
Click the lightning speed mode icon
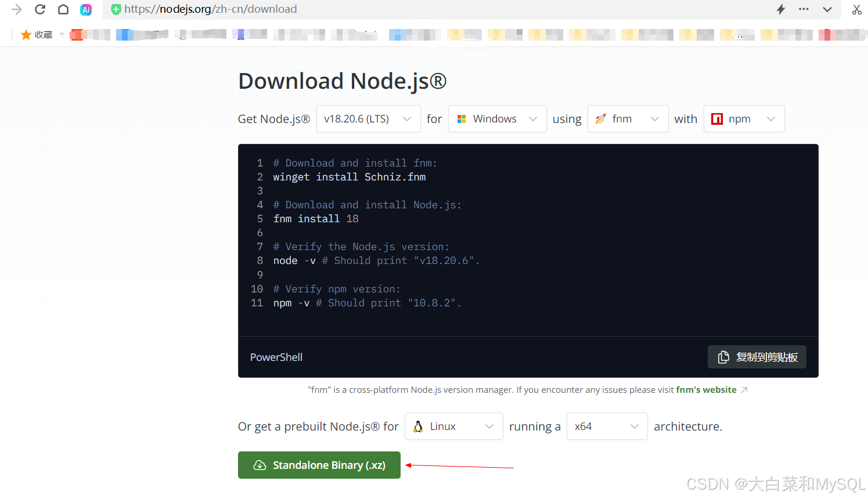click(781, 9)
